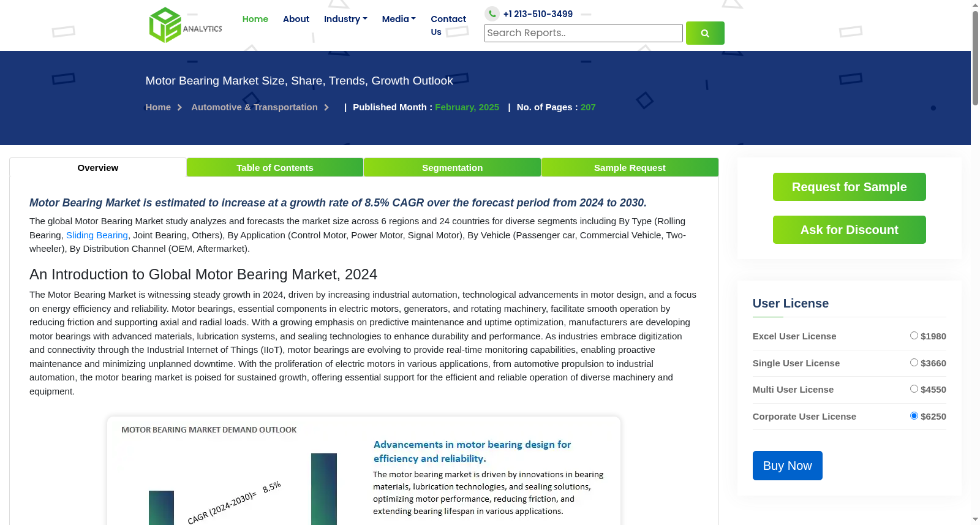This screenshot has height=525, width=980.
Task: Select the Single User License radio
Action: [914, 363]
